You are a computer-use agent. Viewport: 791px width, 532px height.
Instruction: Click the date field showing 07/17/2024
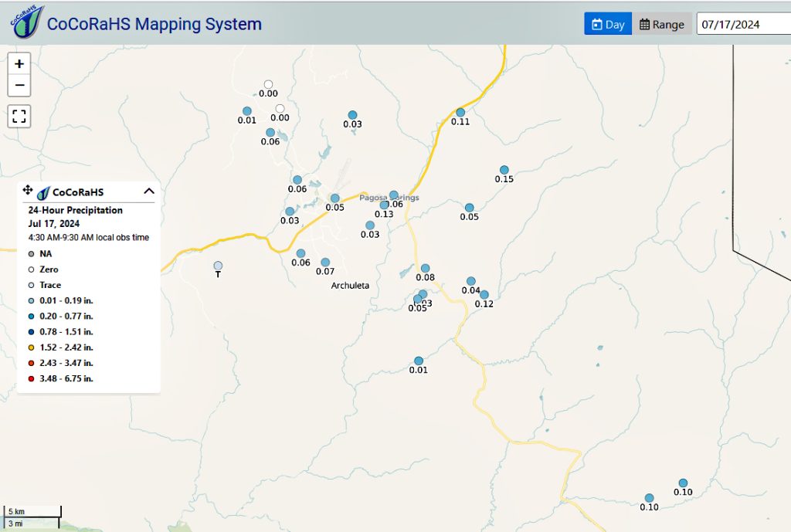coord(744,24)
